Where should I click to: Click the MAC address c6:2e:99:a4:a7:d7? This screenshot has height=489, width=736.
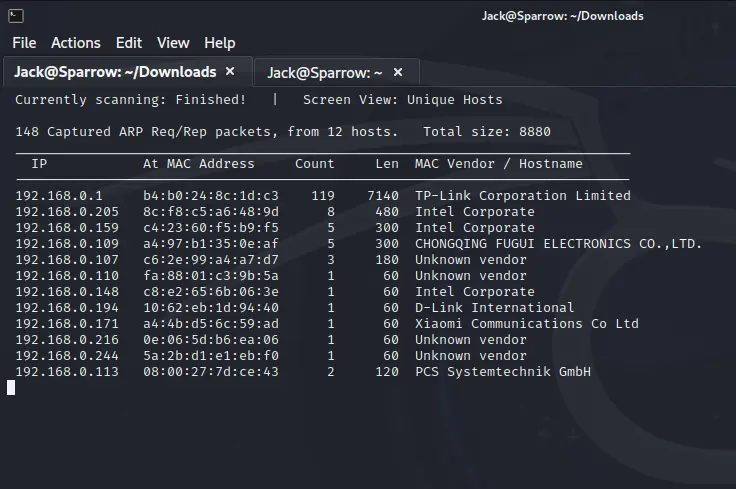coord(211,260)
